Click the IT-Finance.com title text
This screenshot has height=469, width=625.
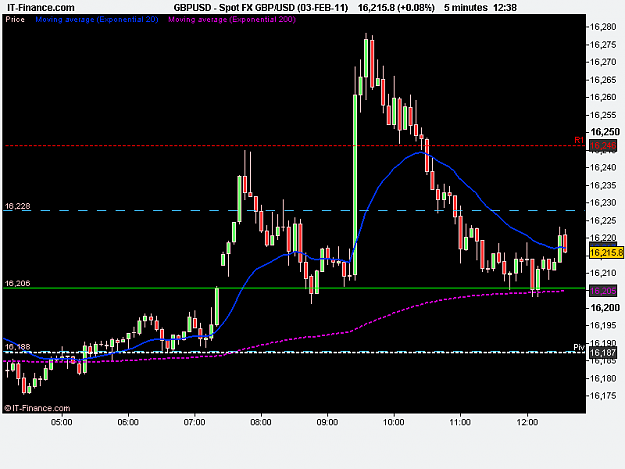coord(41,8)
